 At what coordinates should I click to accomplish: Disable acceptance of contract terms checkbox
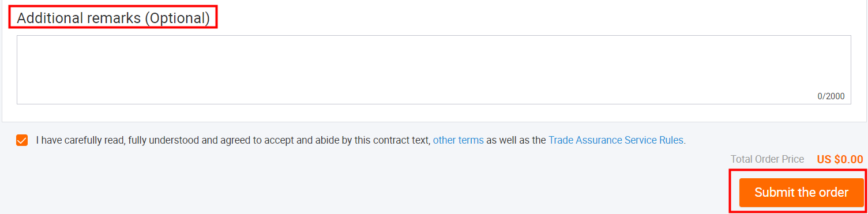coord(22,140)
